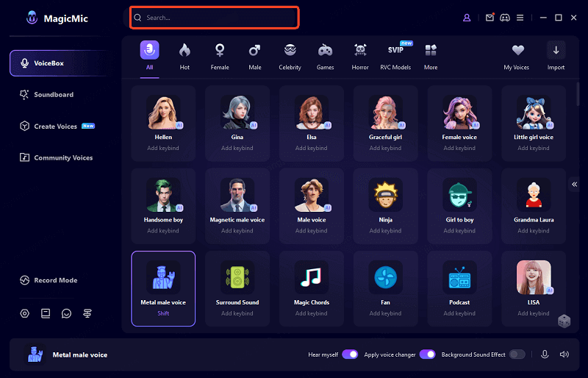Open My Voices heart favorites
This screenshot has height=378, width=588.
[x=517, y=57]
